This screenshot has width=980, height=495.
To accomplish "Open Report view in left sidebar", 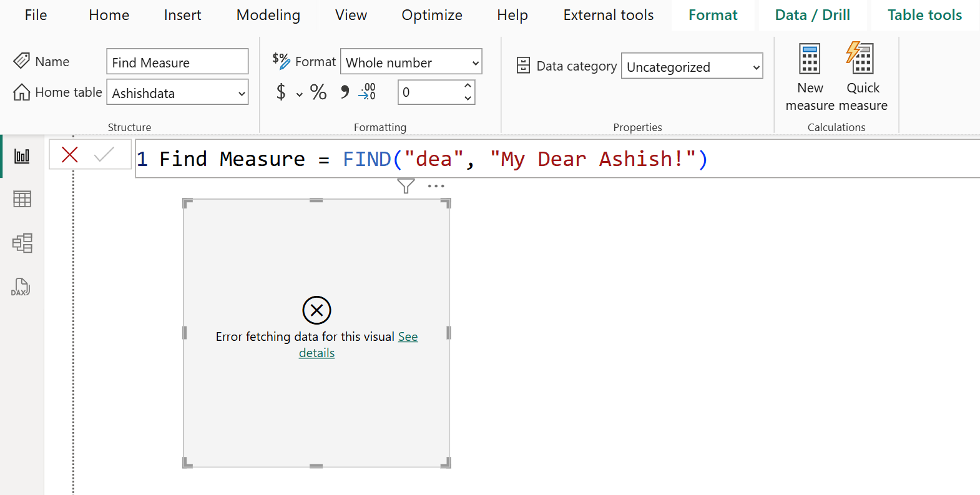I will click(x=22, y=156).
